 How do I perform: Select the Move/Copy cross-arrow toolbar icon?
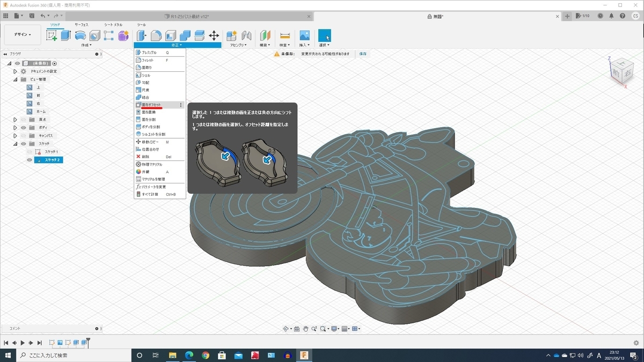point(214,35)
